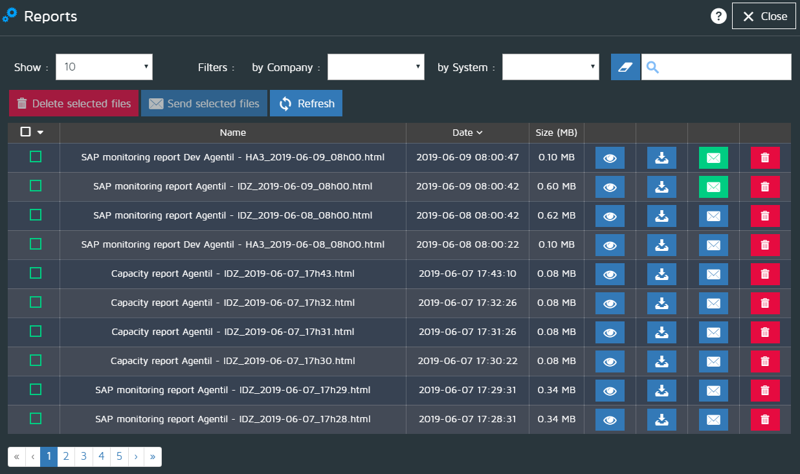The image size is (800, 474).
Task: Click green envelope for HA3_2019-06-09 report
Action: click(713, 158)
